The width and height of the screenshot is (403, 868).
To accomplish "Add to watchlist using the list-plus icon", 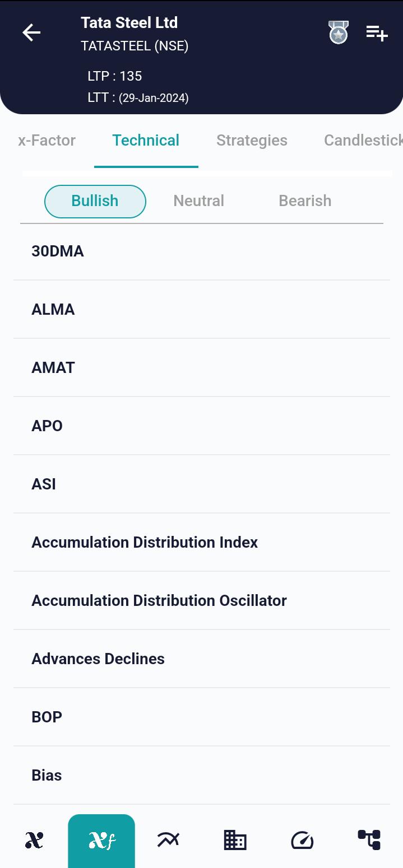I will pyautogui.click(x=377, y=32).
